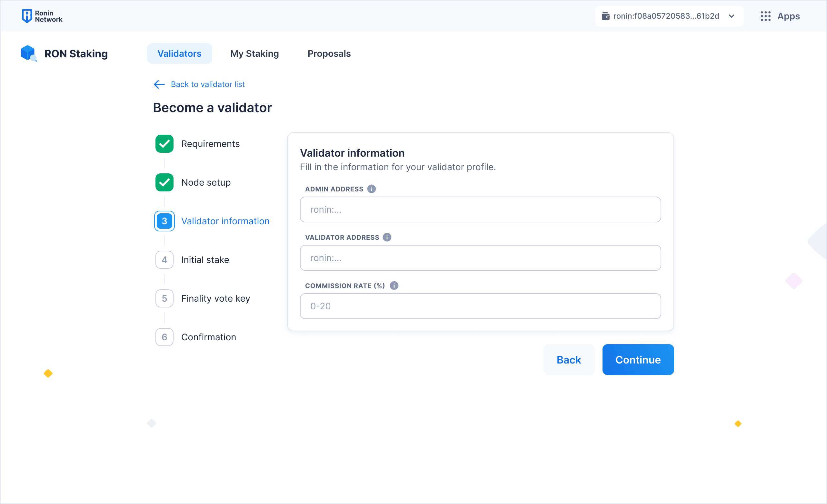This screenshot has height=504, width=827.
Task: Click the ADMIN ADDRESS field label
Action: pos(334,189)
